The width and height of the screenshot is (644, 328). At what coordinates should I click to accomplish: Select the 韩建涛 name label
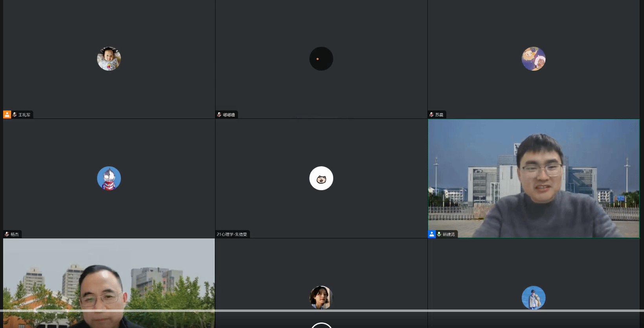coord(449,234)
